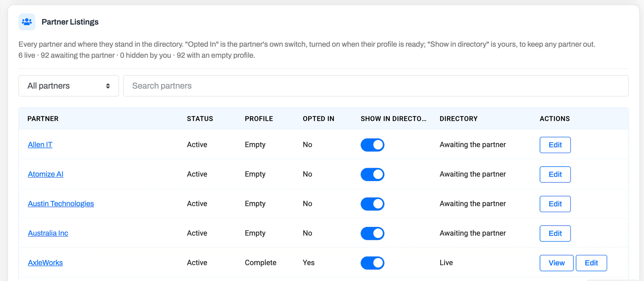The height and width of the screenshot is (281, 644).
Task: Click the SHOW IN DIRECTO... column header
Action: point(393,119)
